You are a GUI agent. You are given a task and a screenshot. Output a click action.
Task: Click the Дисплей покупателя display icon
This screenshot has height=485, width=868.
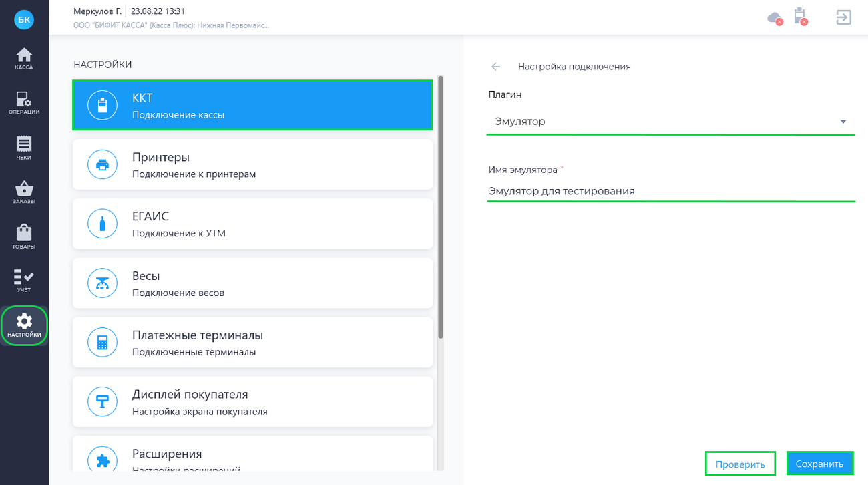coord(102,402)
